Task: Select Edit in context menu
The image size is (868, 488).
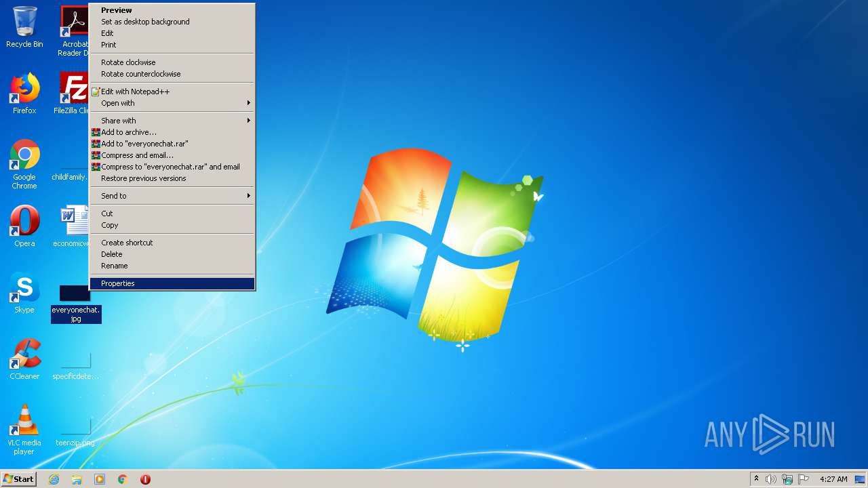Action: 172,33
